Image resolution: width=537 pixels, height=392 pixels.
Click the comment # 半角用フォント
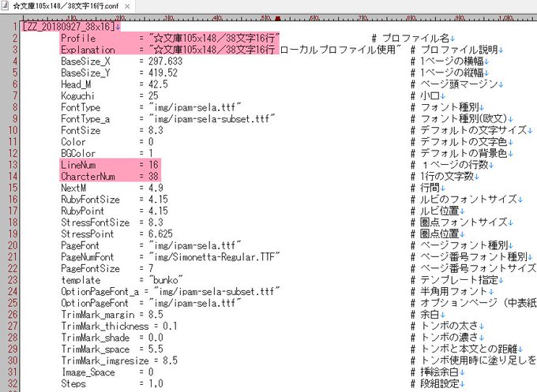click(449, 291)
